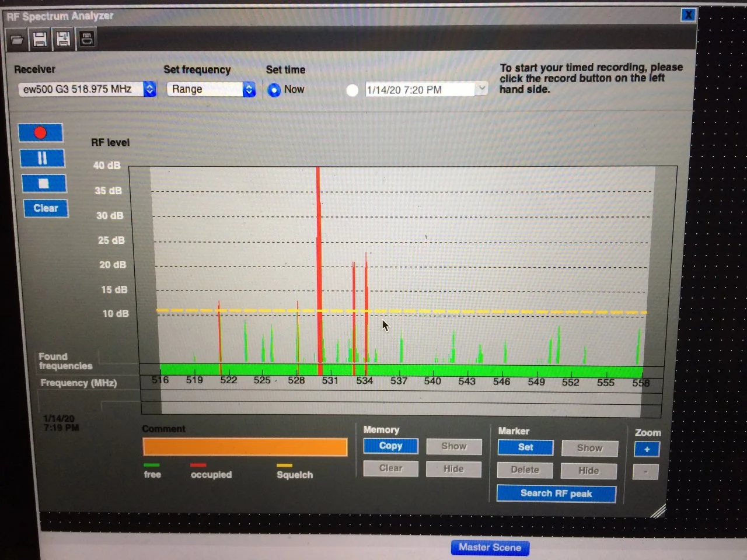This screenshot has height=560, width=747.
Task: Click the Master Scene button
Action: [x=490, y=547]
